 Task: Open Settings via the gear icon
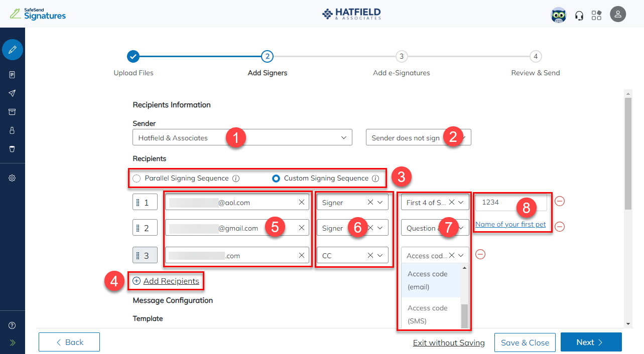tap(12, 178)
